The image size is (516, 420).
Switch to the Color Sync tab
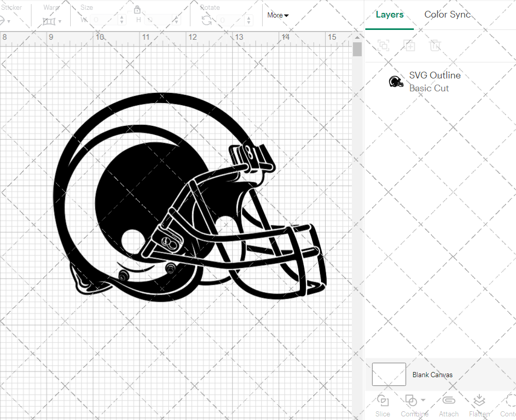coord(447,14)
